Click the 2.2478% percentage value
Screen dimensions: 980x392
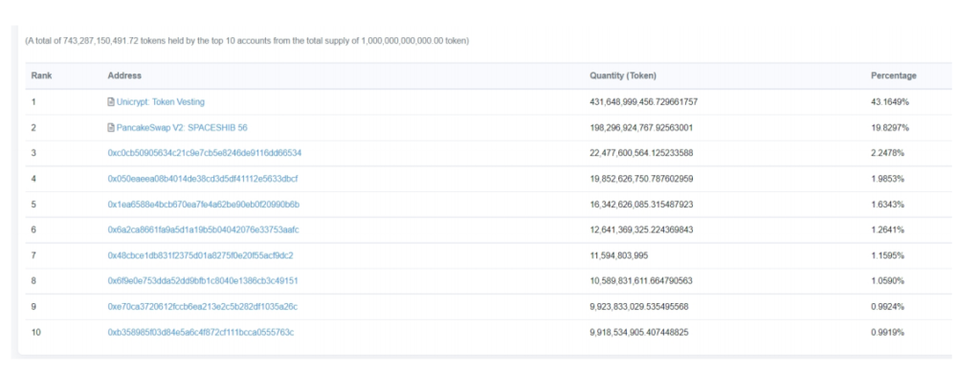click(887, 153)
